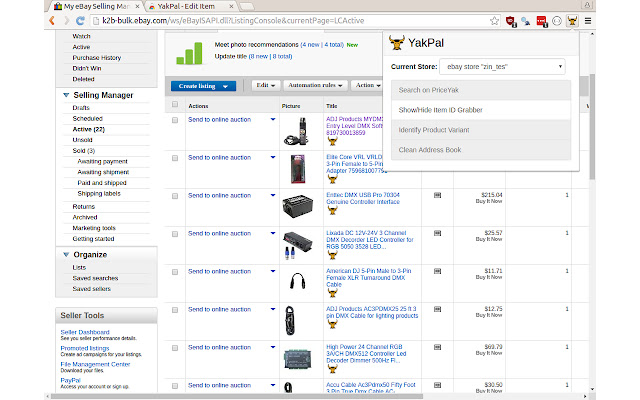This screenshot has height=400, width=640.
Task: Open the Create listing dropdown arrow
Action: click(x=225, y=87)
